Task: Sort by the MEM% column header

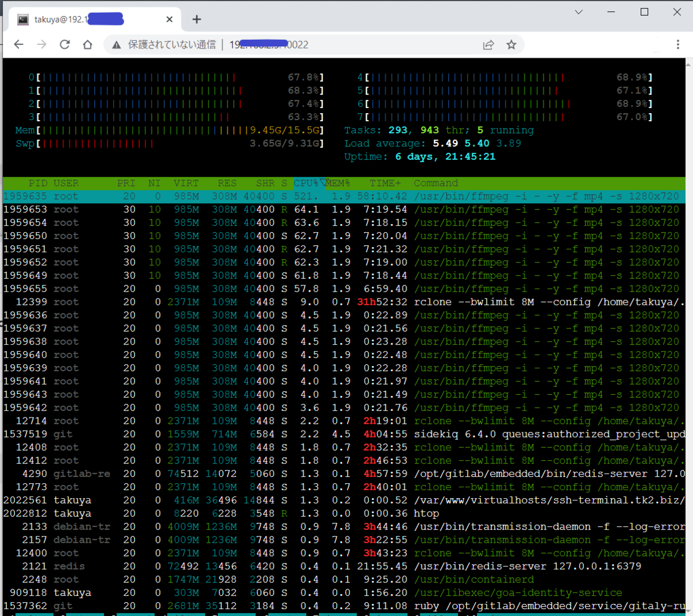Action: tap(338, 183)
